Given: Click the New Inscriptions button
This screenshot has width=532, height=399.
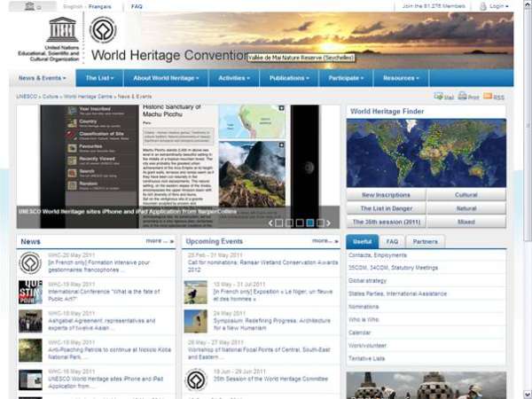Looking at the screenshot, I should pos(386,195).
